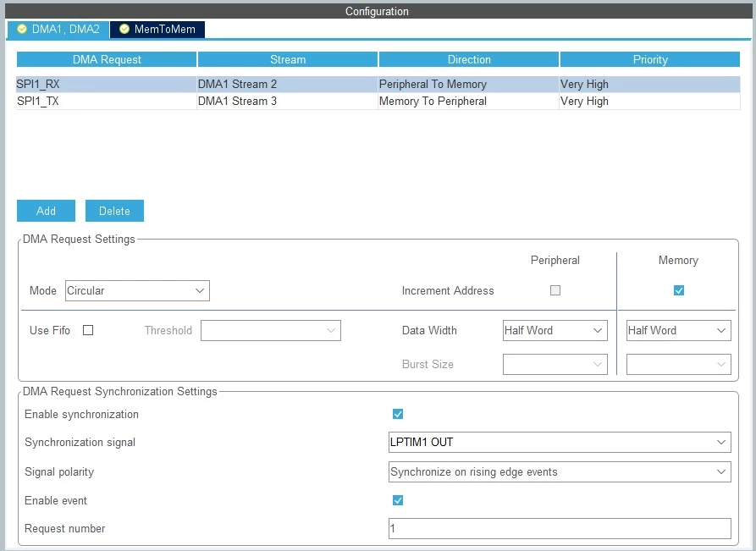The width and height of the screenshot is (756, 551).
Task: Enable the Use Fifo checkbox
Action: pyautogui.click(x=88, y=330)
